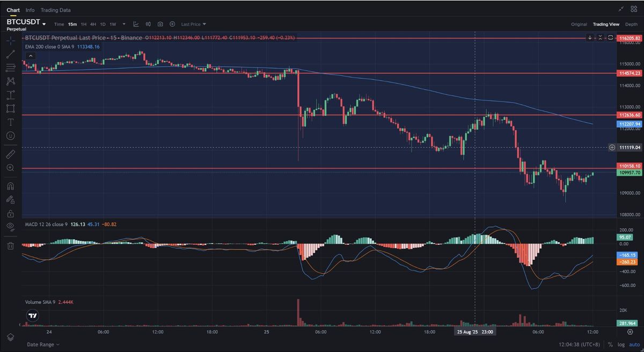Open the layout grid icon at top right

click(x=635, y=9)
